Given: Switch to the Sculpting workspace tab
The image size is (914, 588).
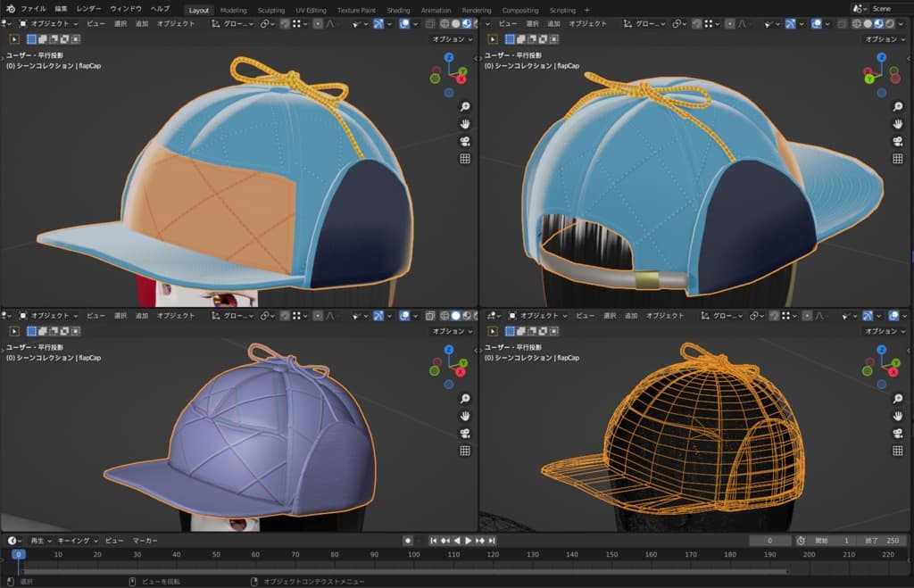Looking at the screenshot, I should [x=270, y=10].
